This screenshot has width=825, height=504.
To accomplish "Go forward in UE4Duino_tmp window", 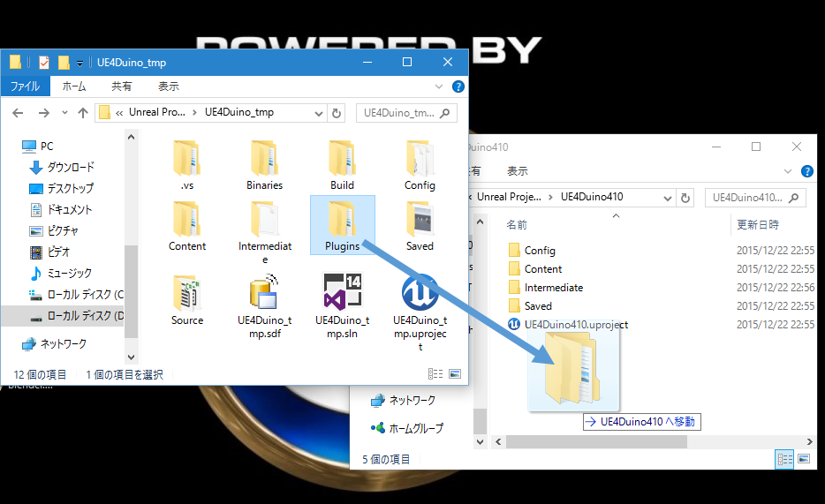I will (43, 112).
